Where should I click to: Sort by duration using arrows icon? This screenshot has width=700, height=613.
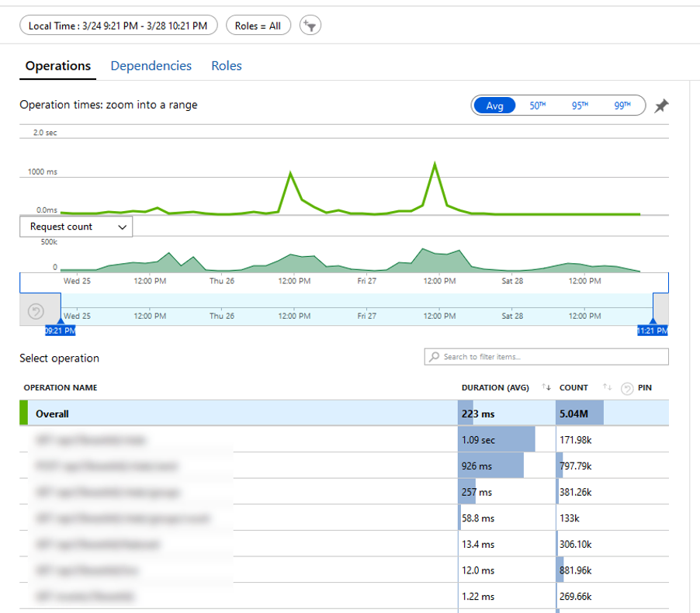pyautogui.click(x=546, y=387)
